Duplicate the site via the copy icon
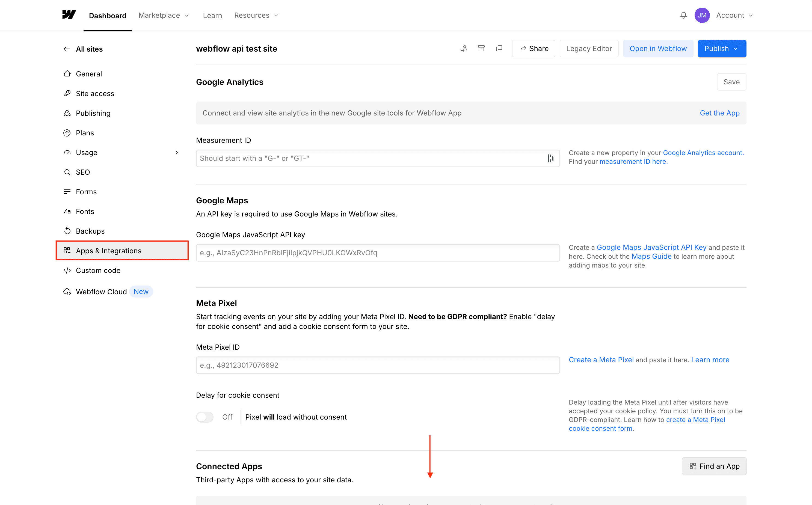The width and height of the screenshot is (812, 505). pyautogui.click(x=499, y=48)
